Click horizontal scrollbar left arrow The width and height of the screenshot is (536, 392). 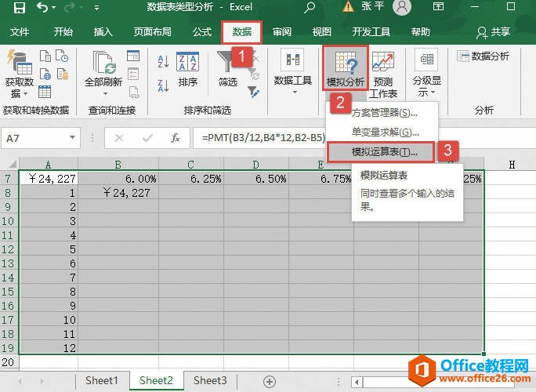click(x=357, y=381)
